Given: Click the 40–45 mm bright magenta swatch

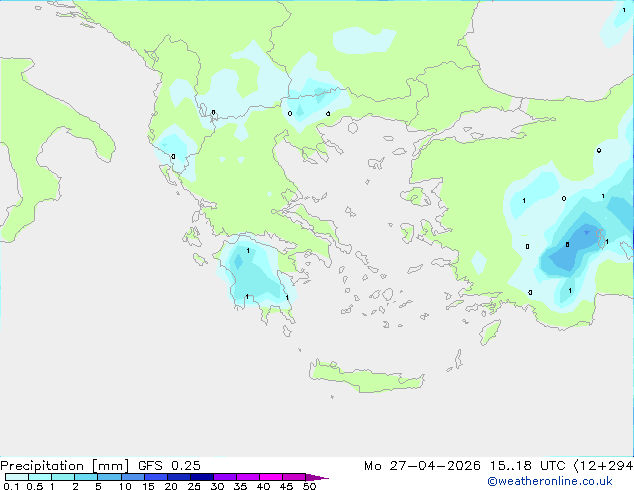Looking at the screenshot, I should click(271, 477).
